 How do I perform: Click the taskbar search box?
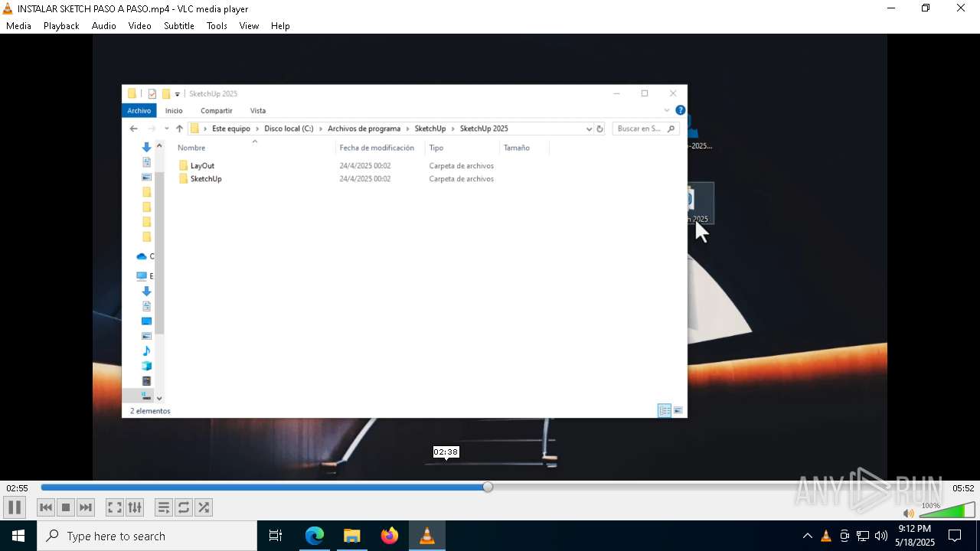tap(147, 536)
